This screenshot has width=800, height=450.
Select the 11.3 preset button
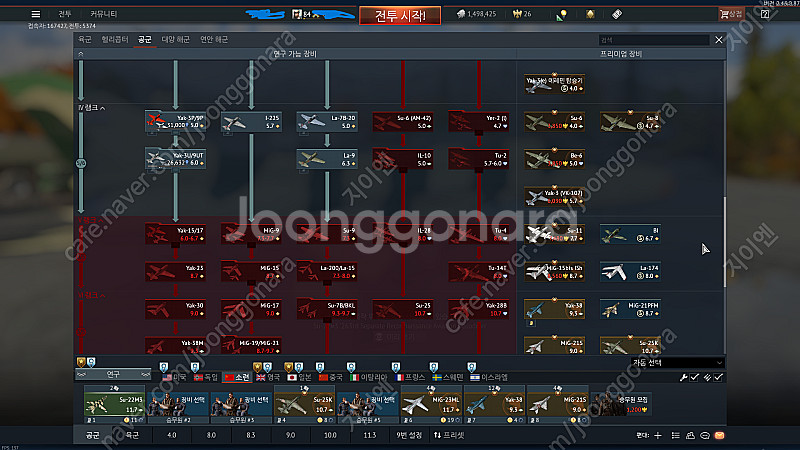click(x=369, y=435)
